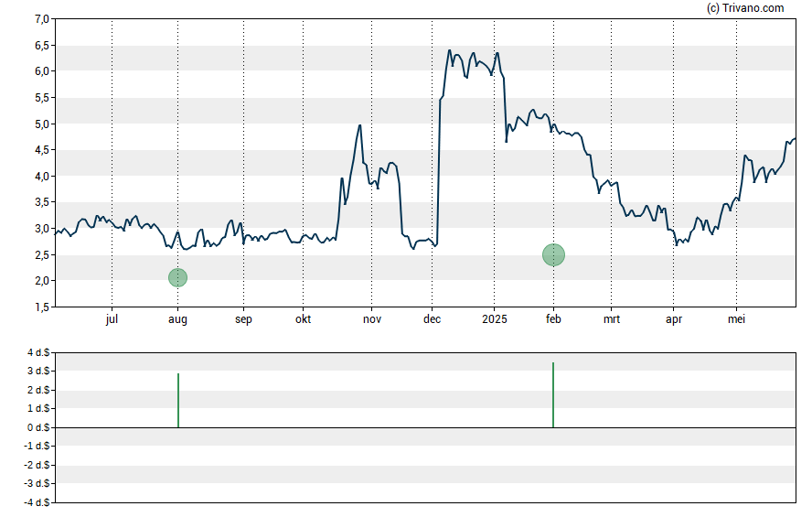Click the green circle marker at aug

tap(177, 277)
